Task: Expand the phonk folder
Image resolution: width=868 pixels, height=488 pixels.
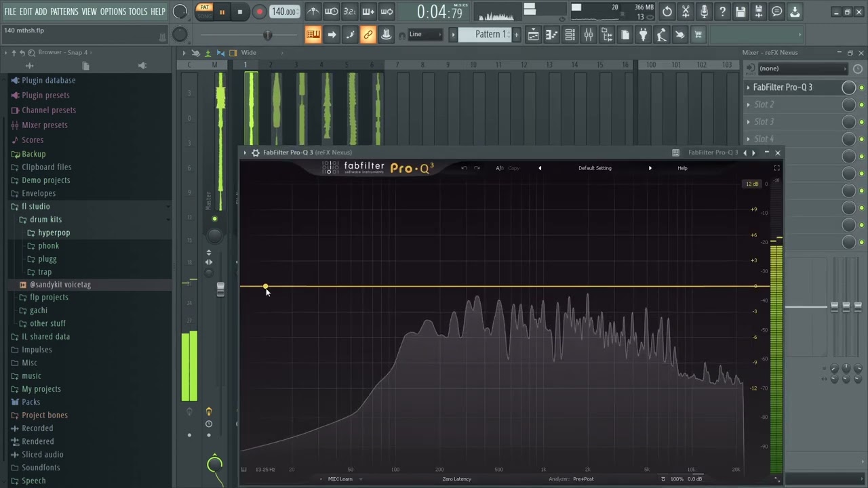Action: pyautogui.click(x=48, y=245)
